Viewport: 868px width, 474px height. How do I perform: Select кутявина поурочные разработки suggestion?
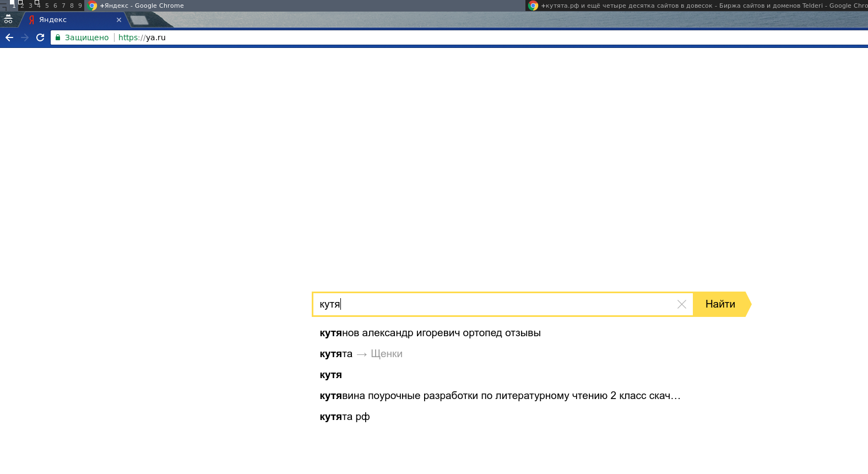pyautogui.click(x=500, y=396)
